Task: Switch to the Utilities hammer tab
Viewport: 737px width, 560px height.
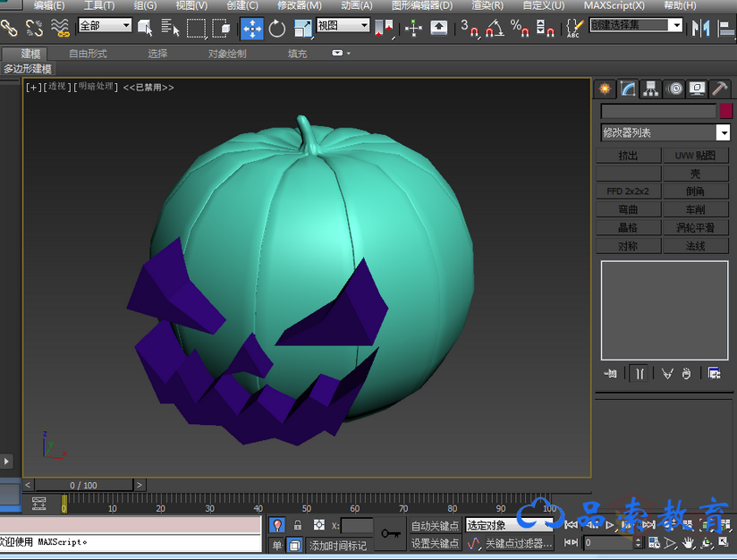Action: click(x=720, y=89)
